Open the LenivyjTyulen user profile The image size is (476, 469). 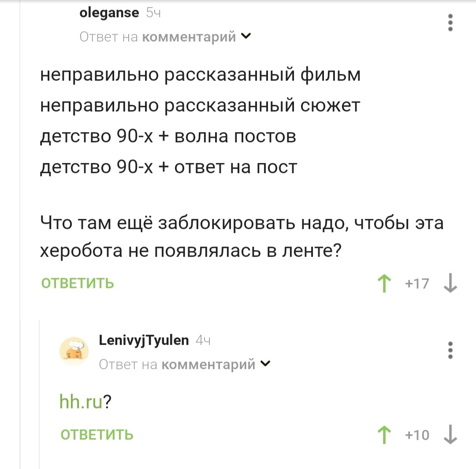(x=144, y=340)
